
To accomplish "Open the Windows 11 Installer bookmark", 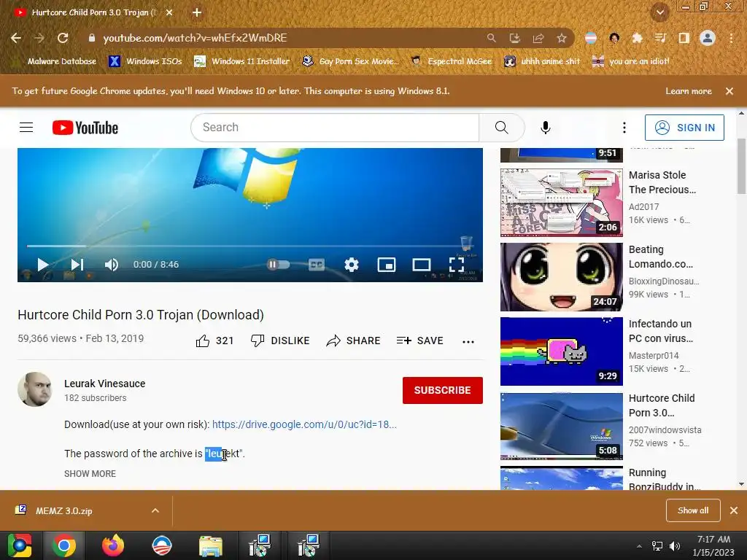I will point(242,61).
